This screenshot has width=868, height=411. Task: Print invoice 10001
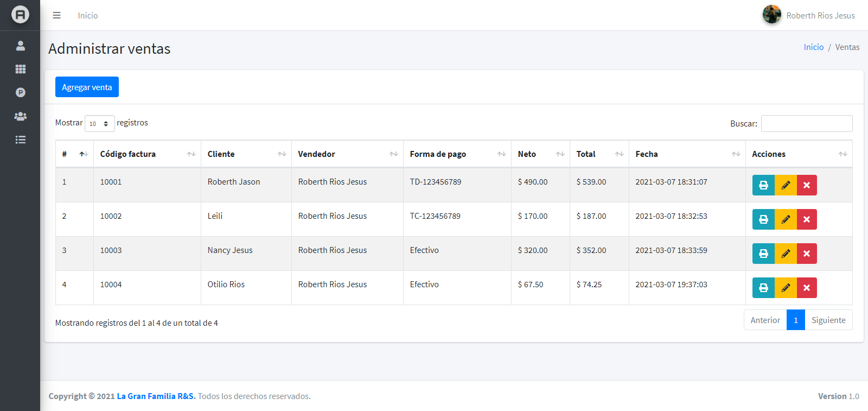click(x=763, y=185)
